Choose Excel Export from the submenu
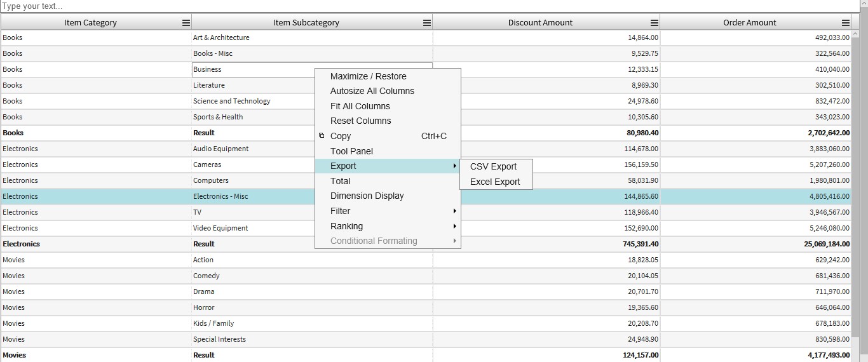Image resolution: width=868 pixels, height=362 pixels. point(495,182)
